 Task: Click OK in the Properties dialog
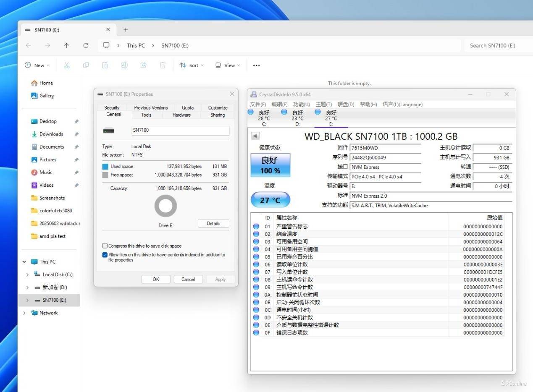(156, 279)
